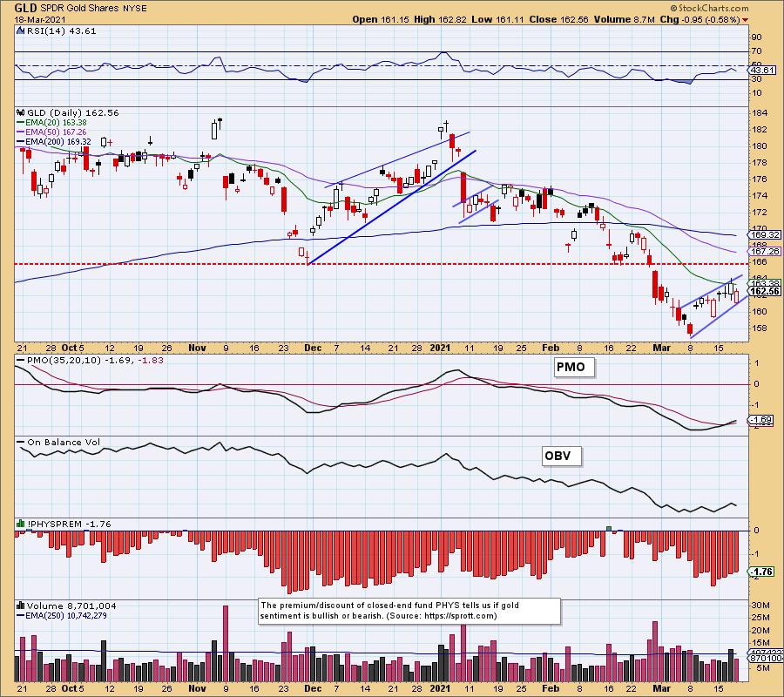Click the 18-Mar-2021 chart date

pos(40,20)
